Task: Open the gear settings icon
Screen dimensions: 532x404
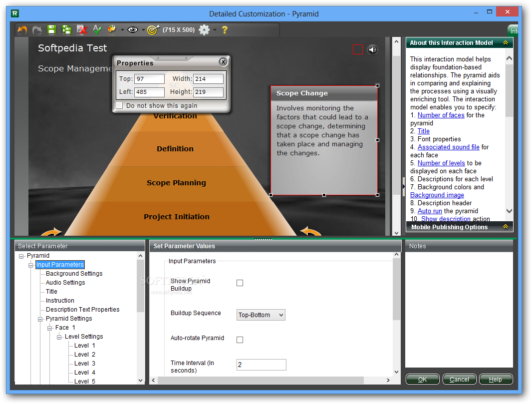Action: 204,30
